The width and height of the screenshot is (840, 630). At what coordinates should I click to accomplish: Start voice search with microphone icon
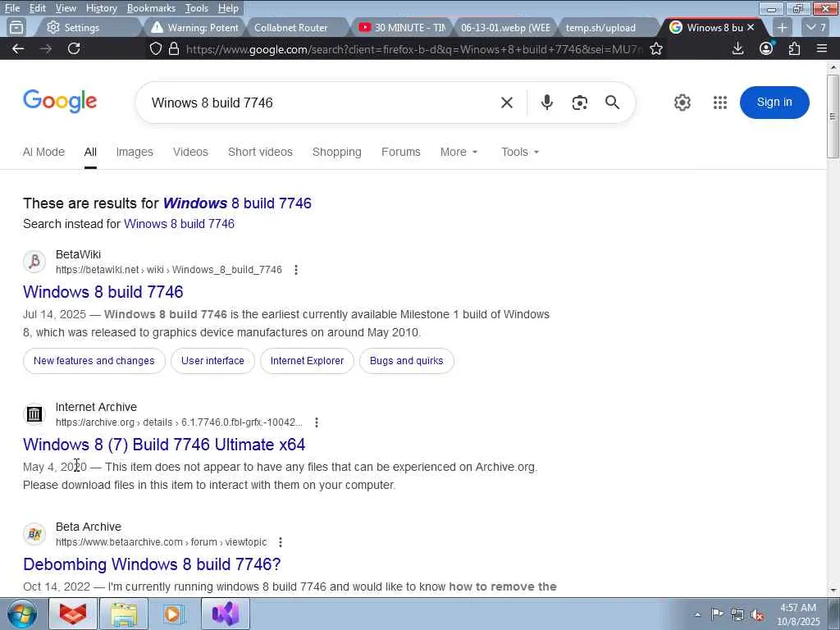[546, 103]
